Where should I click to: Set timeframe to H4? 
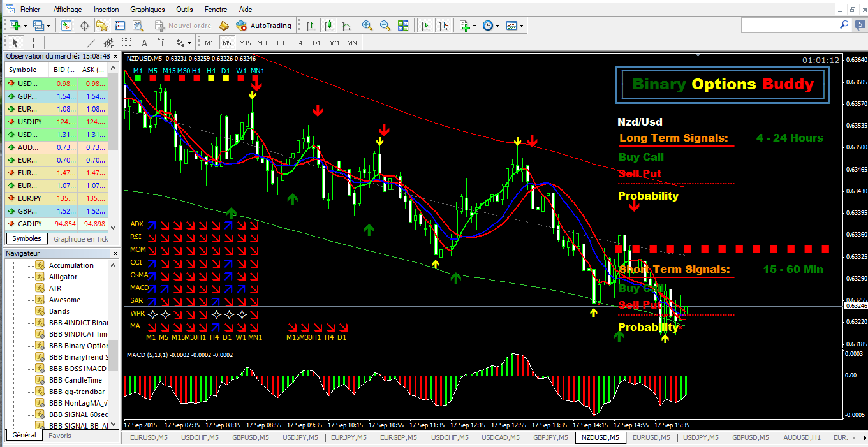point(298,43)
